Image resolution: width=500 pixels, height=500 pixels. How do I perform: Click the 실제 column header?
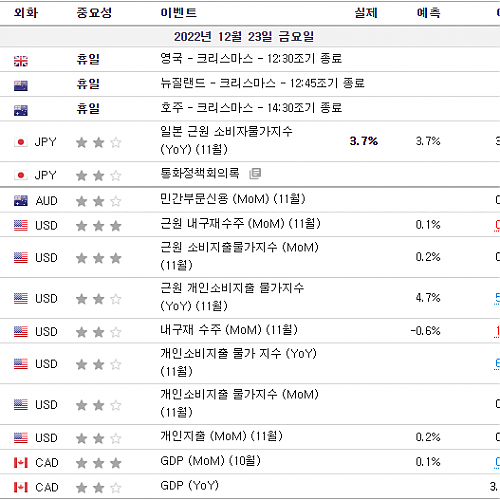pyautogui.click(x=366, y=13)
